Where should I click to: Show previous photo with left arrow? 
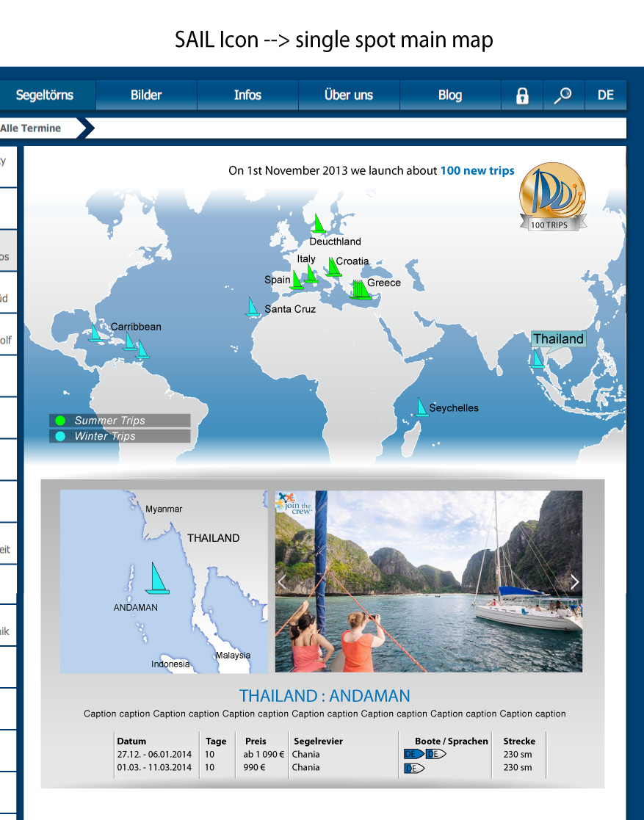(282, 582)
